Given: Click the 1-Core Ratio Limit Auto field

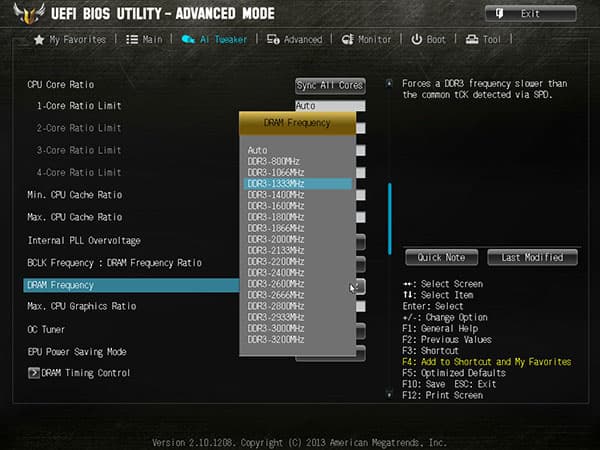Looking at the screenshot, I should [330, 106].
